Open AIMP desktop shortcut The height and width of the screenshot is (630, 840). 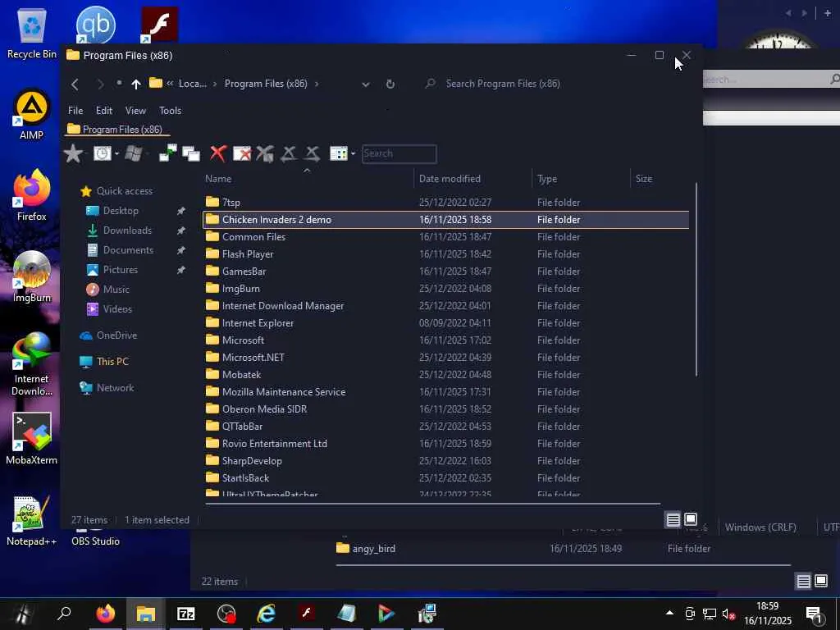[x=32, y=115]
